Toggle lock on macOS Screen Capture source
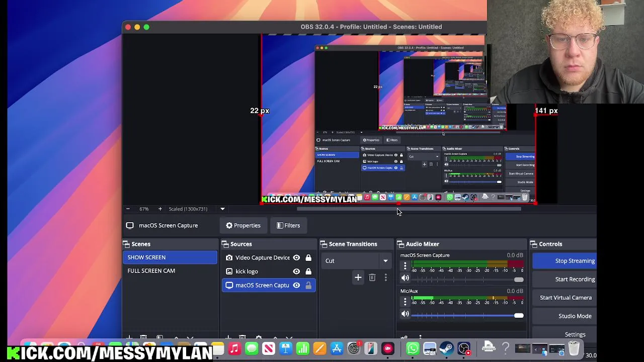The image size is (644, 362). (308, 285)
